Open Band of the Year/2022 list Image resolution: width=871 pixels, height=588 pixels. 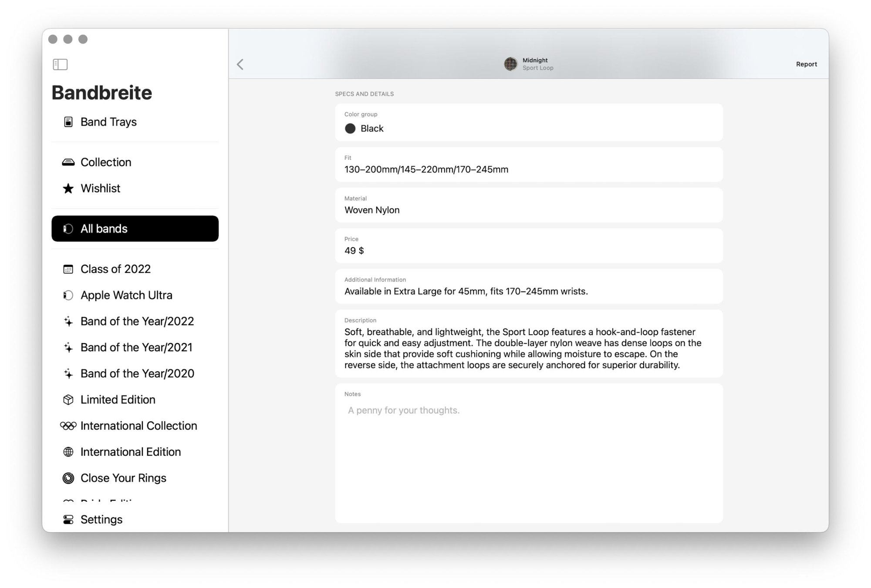(x=137, y=321)
